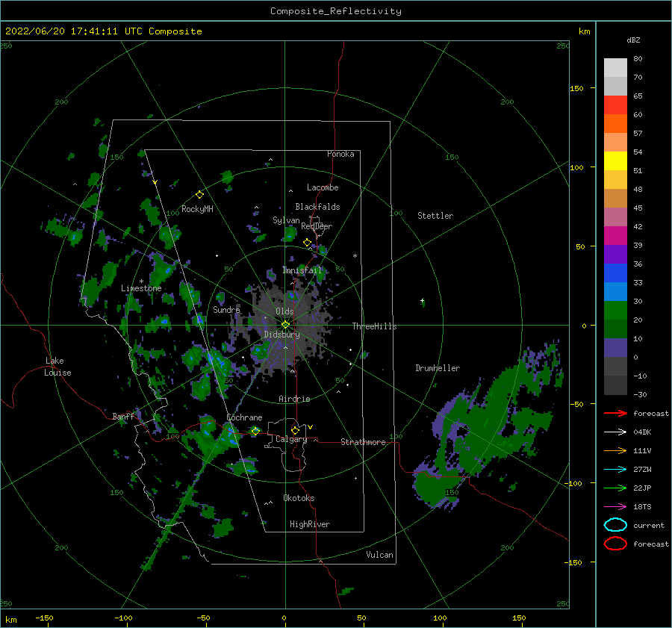Click the Blackfalds map label
This screenshot has width=672, height=628.
click(x=317, y=207)
